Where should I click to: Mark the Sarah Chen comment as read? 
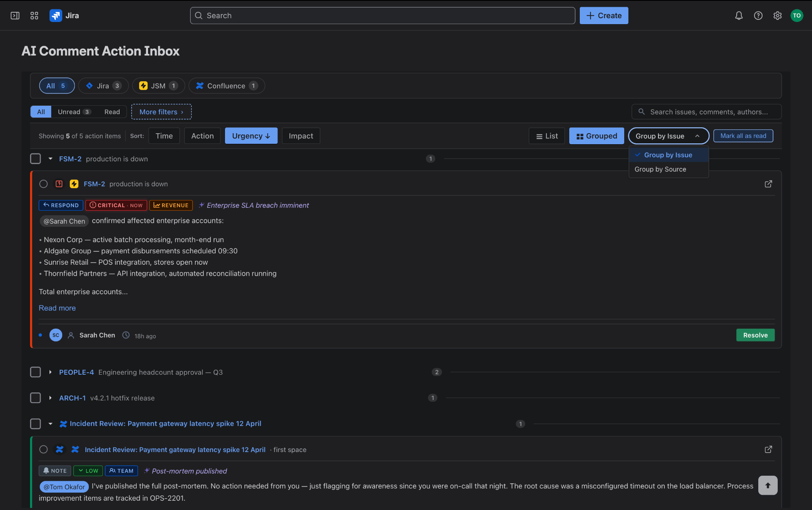tap(44, 184)
